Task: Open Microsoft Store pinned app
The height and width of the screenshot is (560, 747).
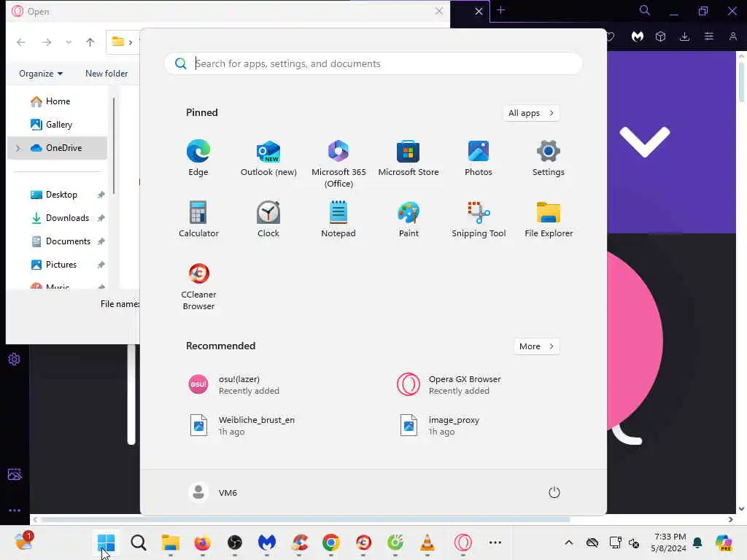Action: tap(409, 158)
